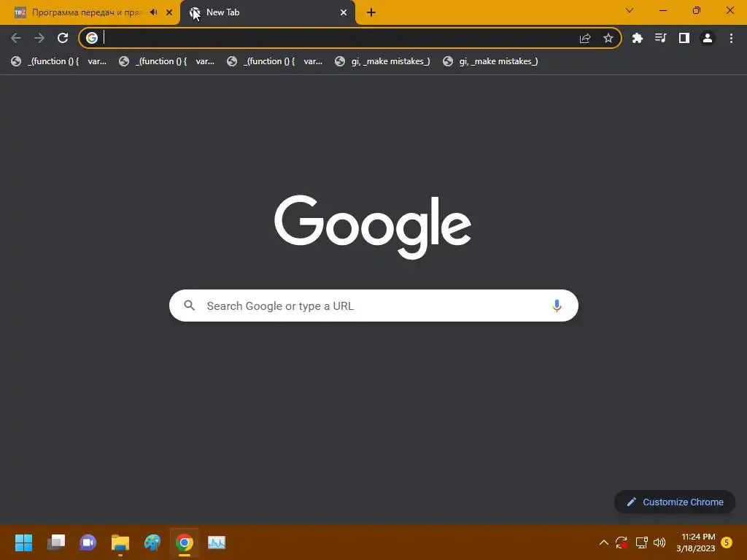This screenshot has height=560, width=747.
Task: Open the performance monitor taskbar app
Action: coord(217,542)
